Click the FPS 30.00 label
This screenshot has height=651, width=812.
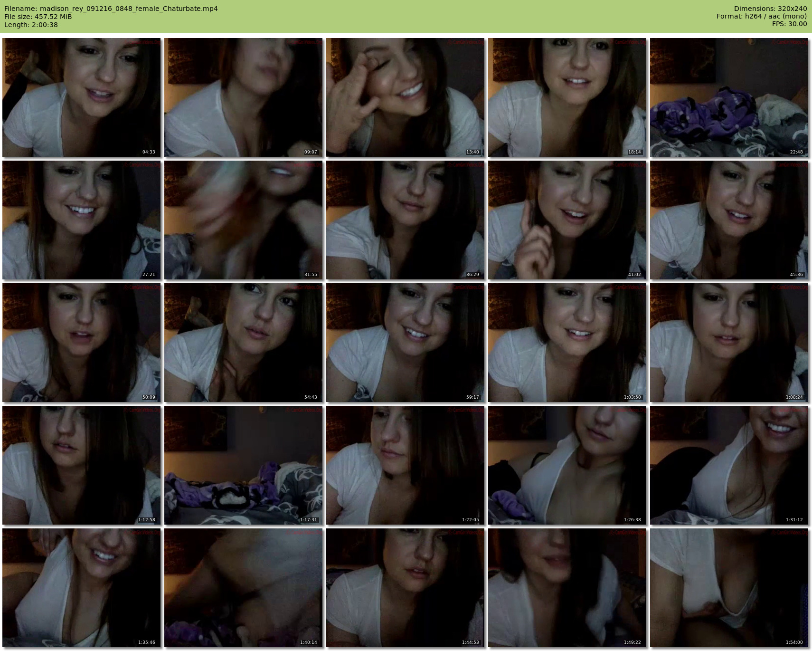pos(789,24)
